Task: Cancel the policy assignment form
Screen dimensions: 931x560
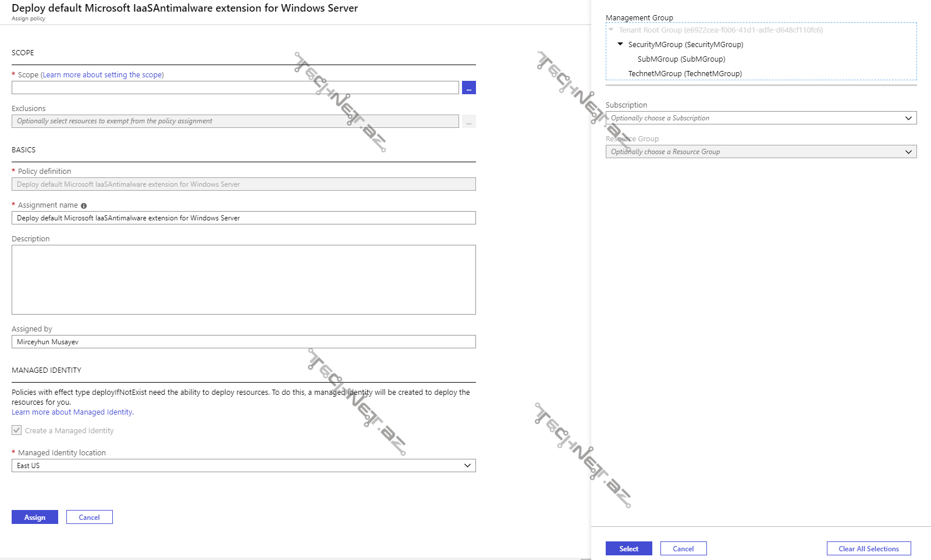Action: click(89, 518)
